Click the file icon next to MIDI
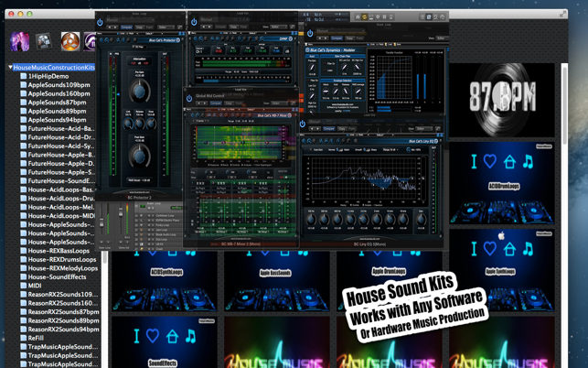588x368 pixels. tap(23, 286)
